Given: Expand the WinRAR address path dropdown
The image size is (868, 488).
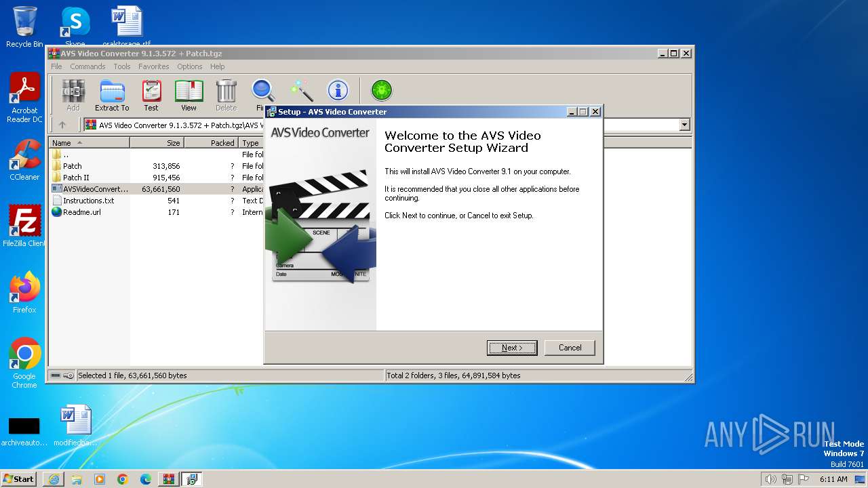Looking at the screenshot, I should [684, 125].
